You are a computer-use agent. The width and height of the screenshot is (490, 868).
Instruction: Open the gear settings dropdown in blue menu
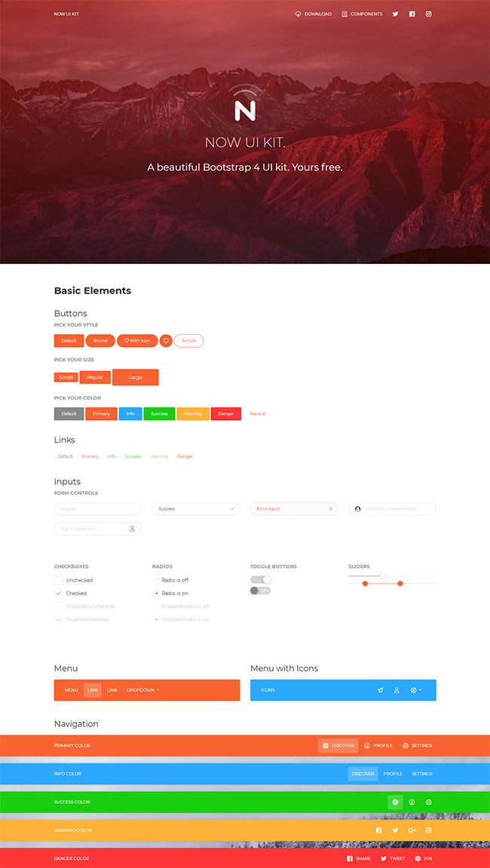click(x=416, y=690)
